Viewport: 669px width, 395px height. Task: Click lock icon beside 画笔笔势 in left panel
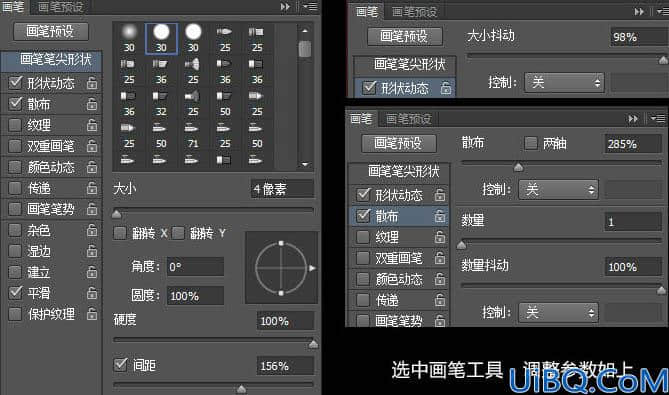coord(92,209)
